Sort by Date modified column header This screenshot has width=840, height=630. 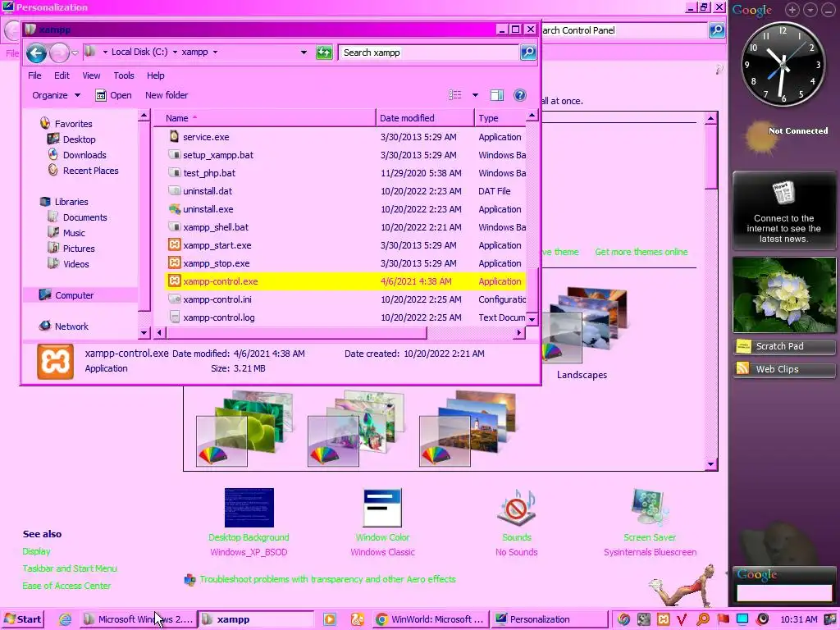425,118
